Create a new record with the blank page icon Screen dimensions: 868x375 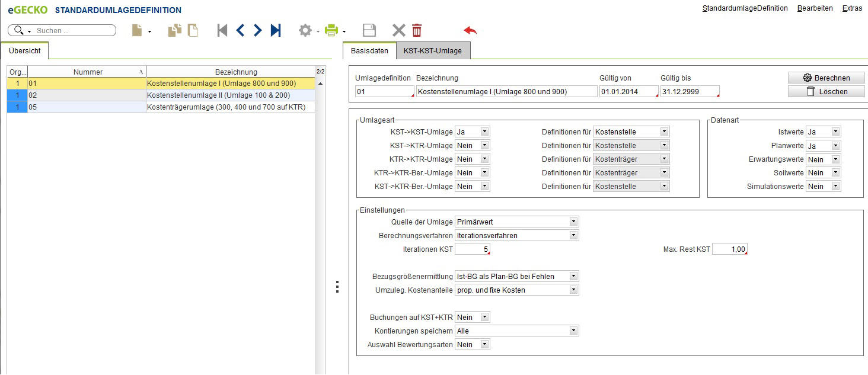[137, 30]
